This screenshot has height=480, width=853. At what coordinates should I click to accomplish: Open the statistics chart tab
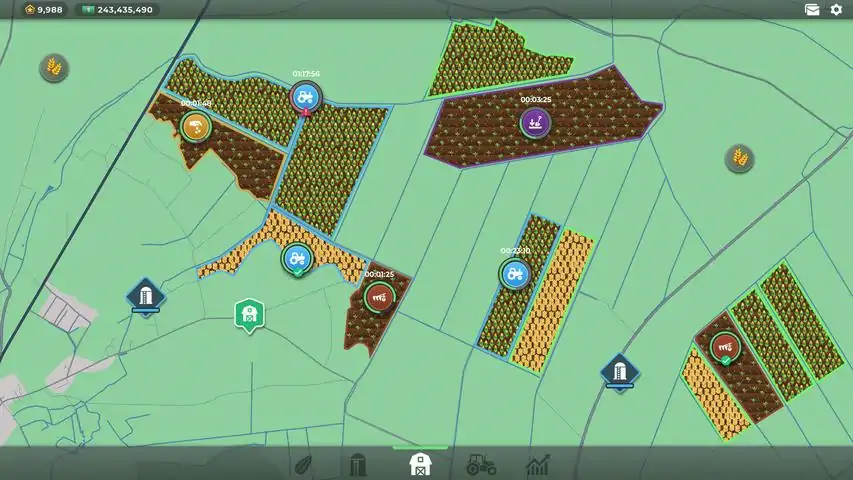pyautogui.click(x=538, y=465)
